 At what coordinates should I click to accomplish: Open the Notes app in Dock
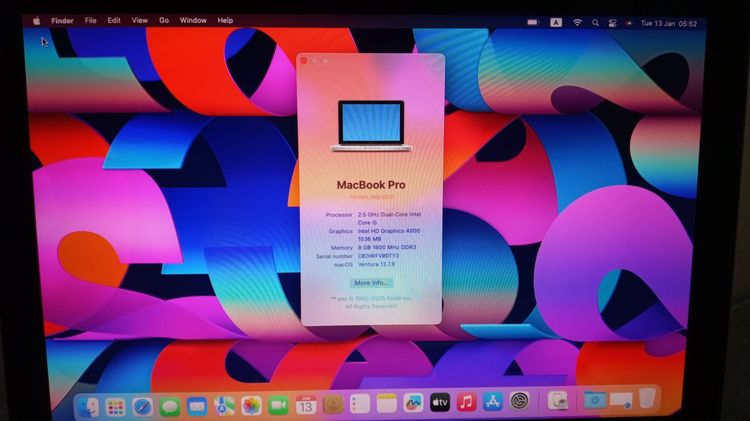pyautogui.click(x=386, y=404)
